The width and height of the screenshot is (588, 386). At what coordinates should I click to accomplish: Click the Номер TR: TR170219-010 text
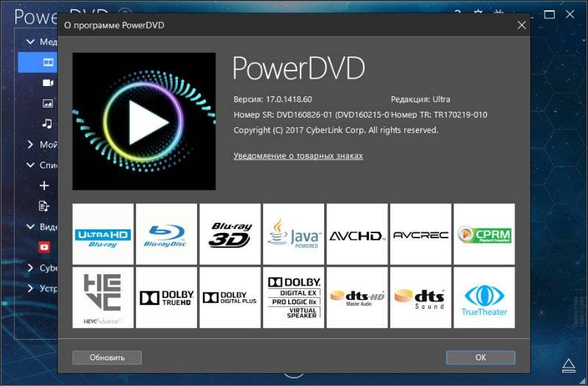coord(439,115)
